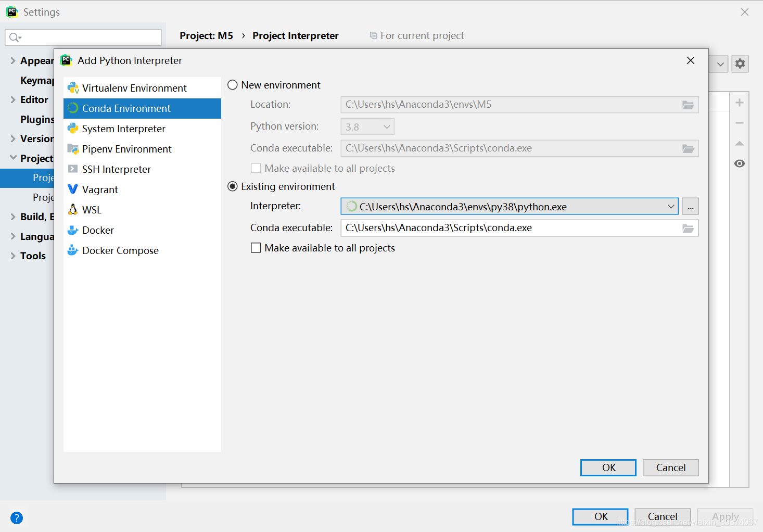Click ellipsis button to browse interpreter
The height and width of the screenshot is (532, 763).
690,207
